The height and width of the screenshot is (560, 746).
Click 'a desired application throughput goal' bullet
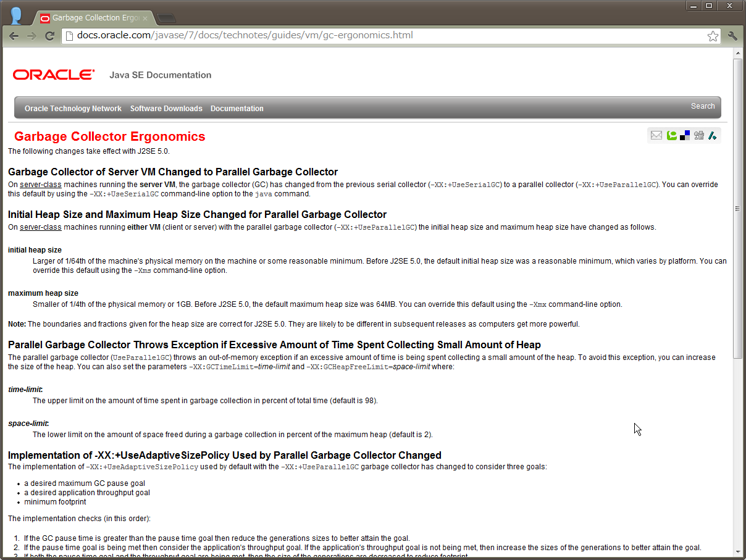(87, 493)
